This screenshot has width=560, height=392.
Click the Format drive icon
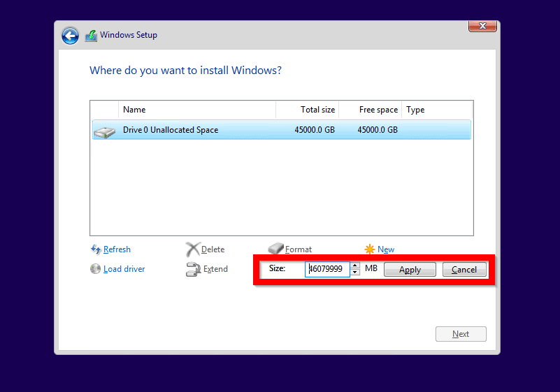click(x=276, y=249)
